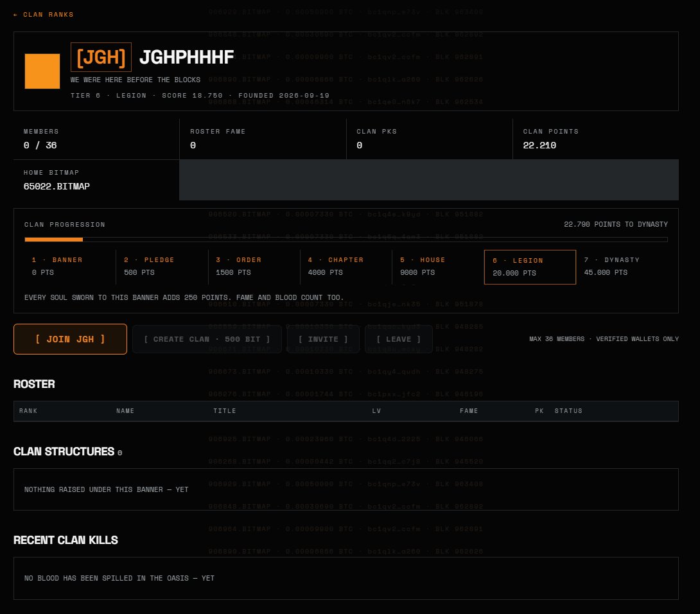Viewport: 700px width, 614px height.
Task: Click 'Max 36 members · verified wallets only' note
Action: coord(604,339)
